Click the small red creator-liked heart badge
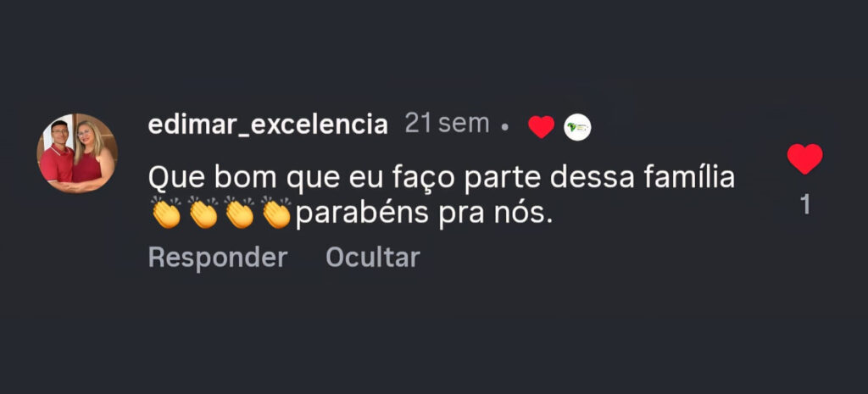Screen dimensions: 868x394 click(x=541, y=126)
